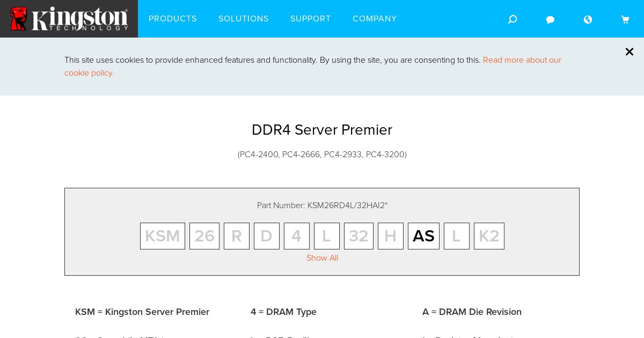The width and height of the screenshot is (644, 338).
Task: Click the Show All link
Action: click(322, 258)
